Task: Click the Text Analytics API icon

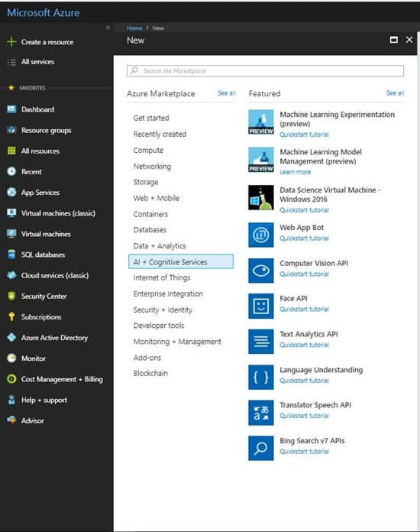Action: (260, 342)
